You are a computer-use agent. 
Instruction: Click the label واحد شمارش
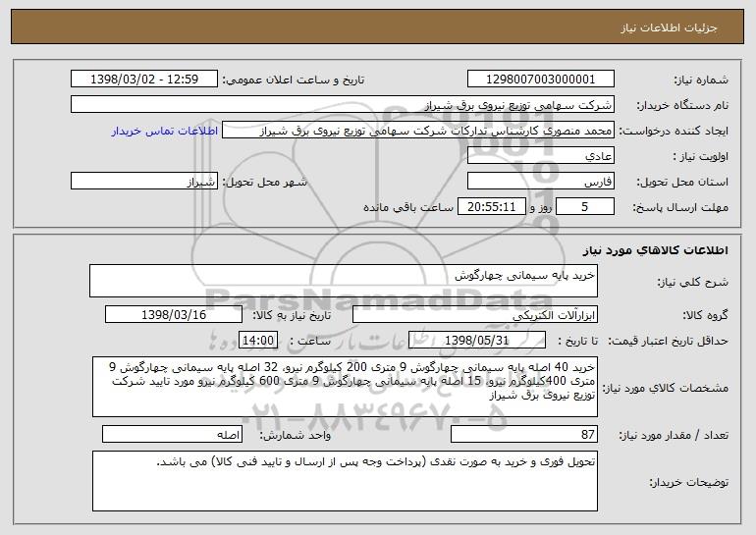click(296, 435)
